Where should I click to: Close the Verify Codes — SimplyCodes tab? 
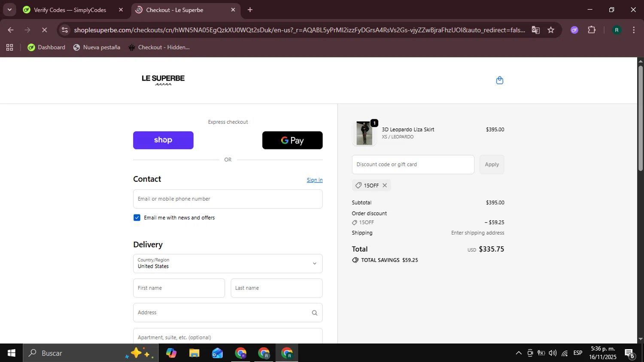pos(121,10)
